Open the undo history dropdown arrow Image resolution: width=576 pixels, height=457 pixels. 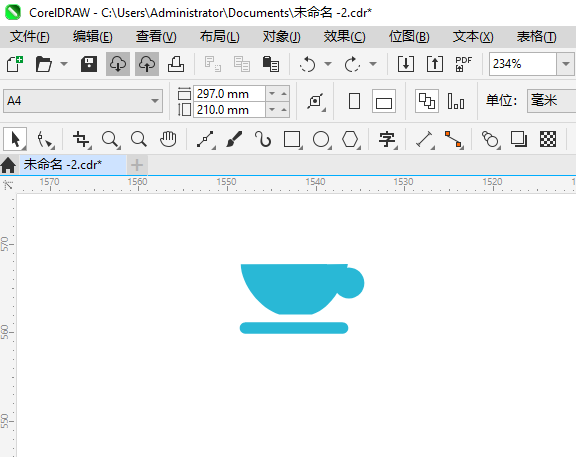(x=328, y=64)
